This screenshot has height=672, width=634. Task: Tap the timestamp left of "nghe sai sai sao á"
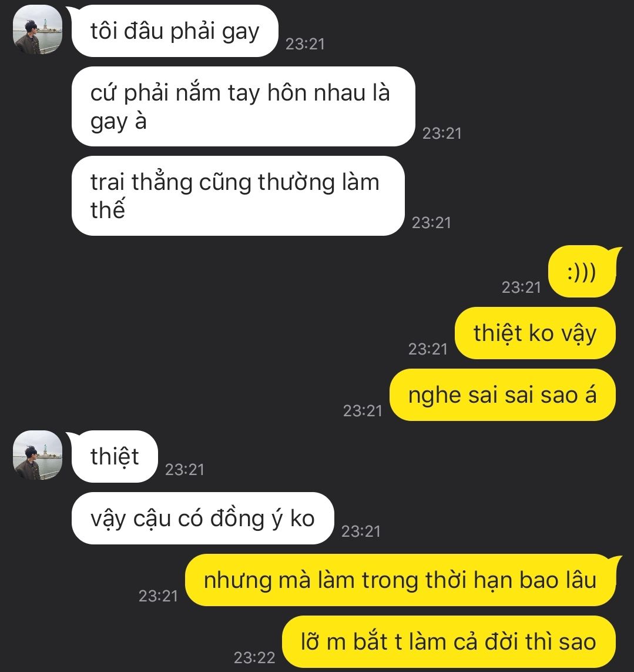[x=363, y=411]
